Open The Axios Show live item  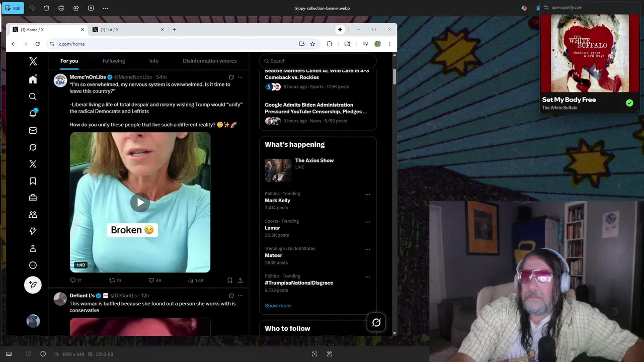tap(318, 170)
